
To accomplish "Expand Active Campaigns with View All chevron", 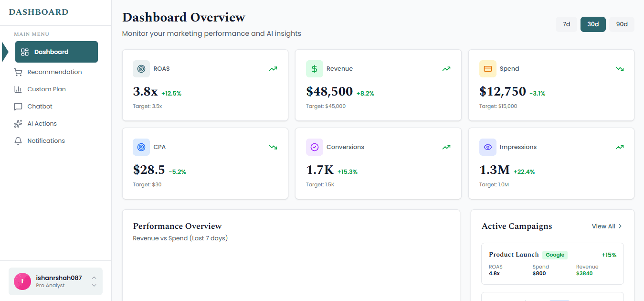I will pyautogui.click(x=620, y=226).
